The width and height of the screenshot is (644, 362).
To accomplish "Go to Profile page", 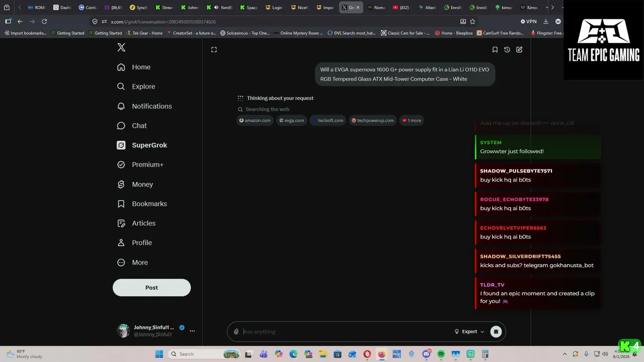I will (134, 243).
